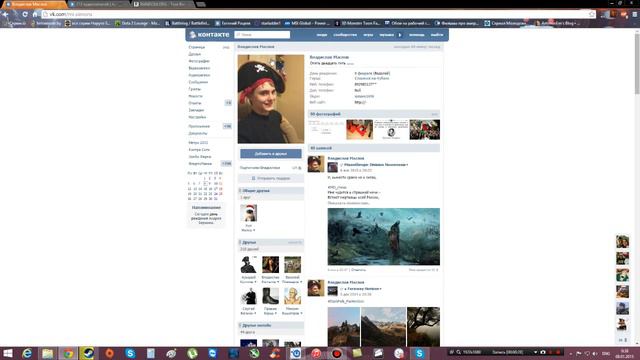Click the browser home icon
The height and width of the screenshot is (360, 640).
tap(35, 14)
